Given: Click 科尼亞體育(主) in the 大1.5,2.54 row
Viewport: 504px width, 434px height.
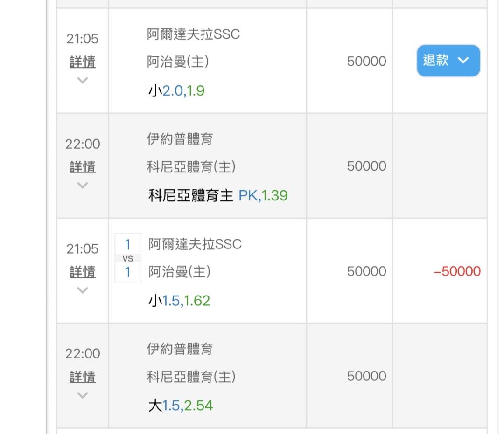Looking at the screenshot, I should (191, 377).
